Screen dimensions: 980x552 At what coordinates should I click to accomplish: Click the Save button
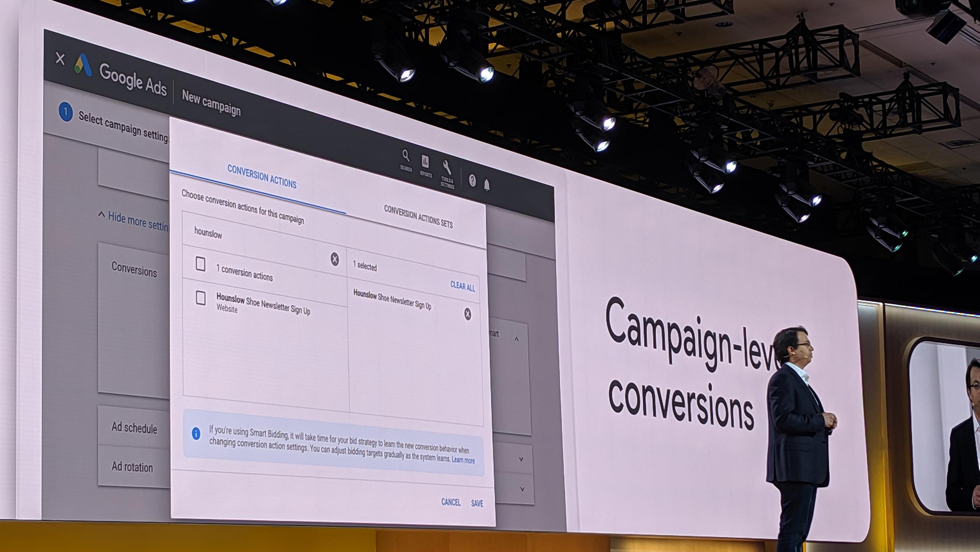(477, 503)
